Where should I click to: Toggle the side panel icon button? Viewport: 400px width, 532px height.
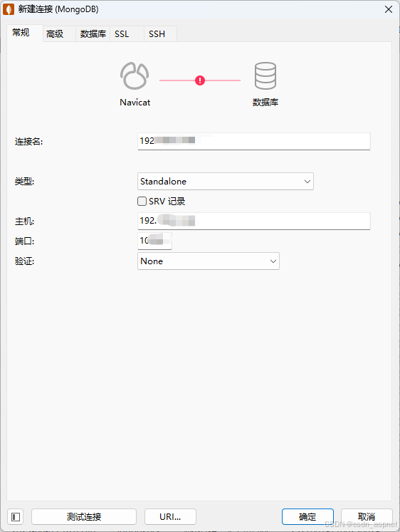[16, 517]
